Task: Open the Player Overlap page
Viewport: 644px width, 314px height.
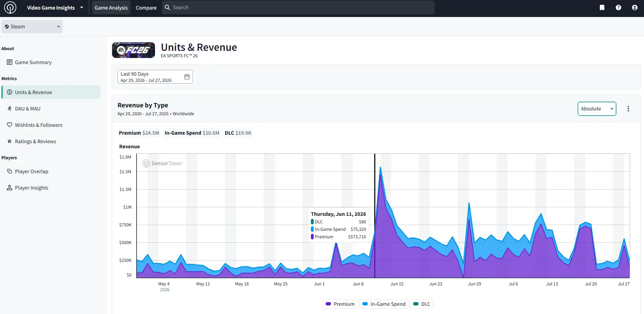Action: pyautogui.click(x=51, y=171)
